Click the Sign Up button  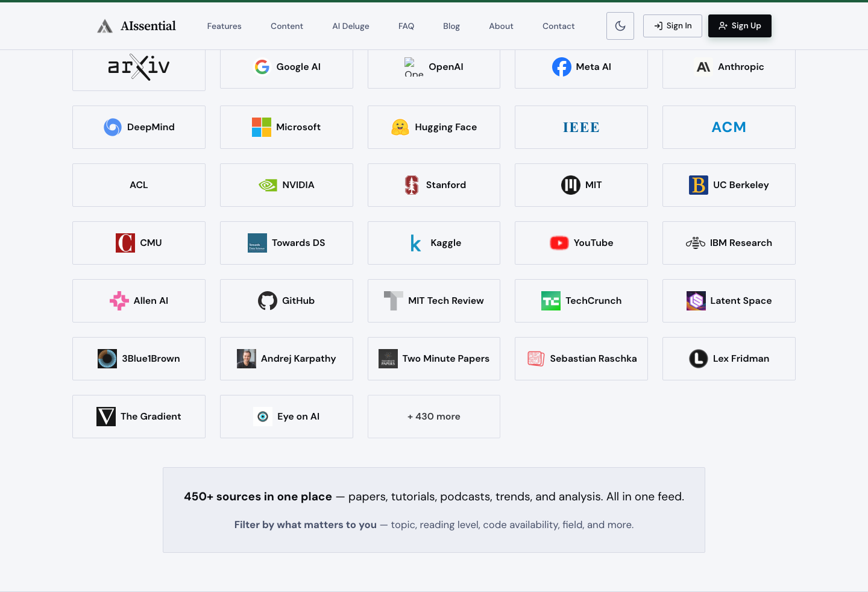click(740, 26)
